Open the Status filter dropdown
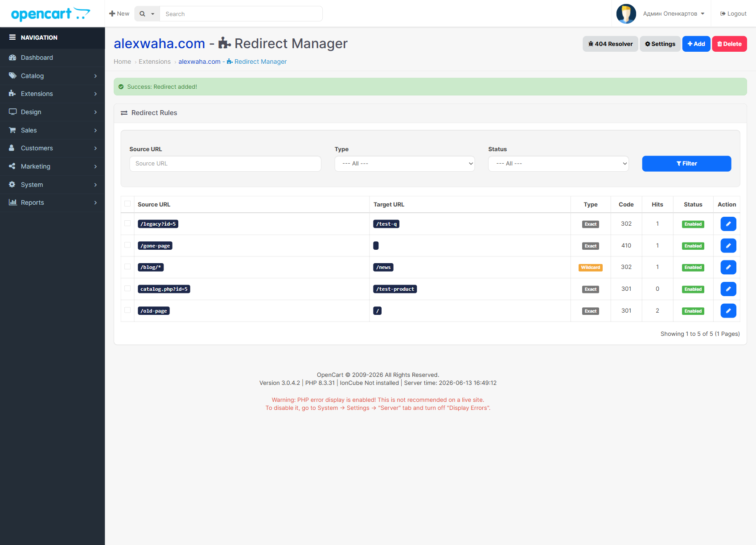The height and width of the screenshot is (545, 756). (x=559, y=164)
